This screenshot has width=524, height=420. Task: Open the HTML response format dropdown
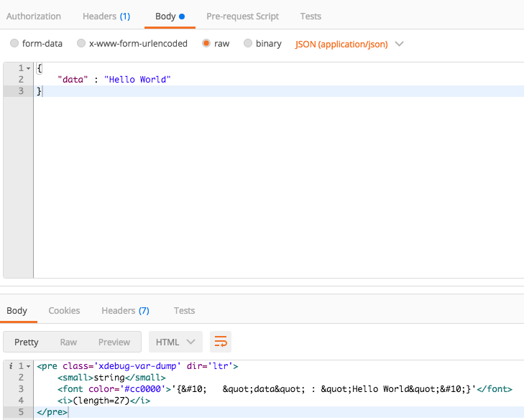[x=175, y=342]
